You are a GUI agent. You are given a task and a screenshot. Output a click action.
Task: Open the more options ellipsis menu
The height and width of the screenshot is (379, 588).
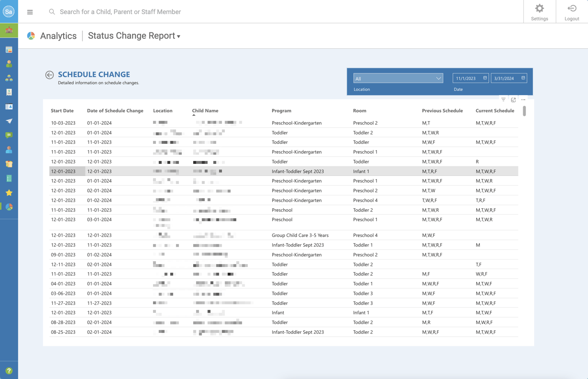523,99
